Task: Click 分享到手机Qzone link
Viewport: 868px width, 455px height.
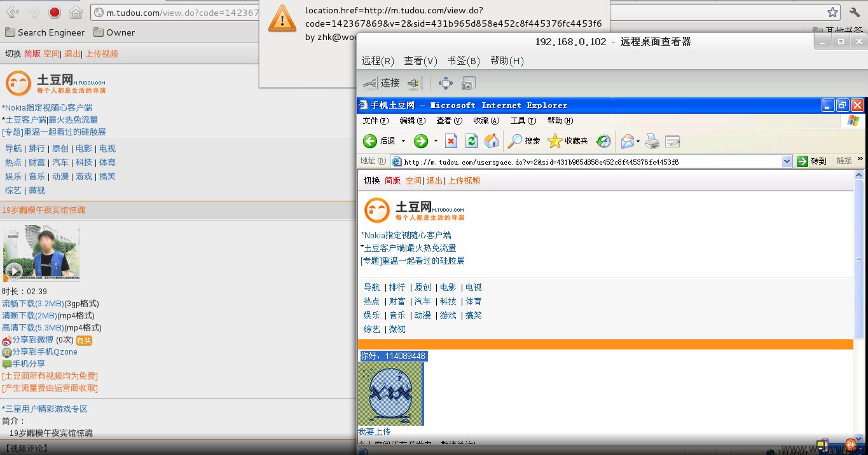Action: tap(45, 352)
